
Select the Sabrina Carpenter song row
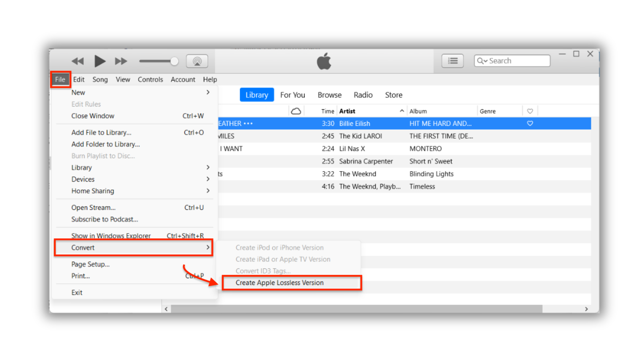(405, 161)
